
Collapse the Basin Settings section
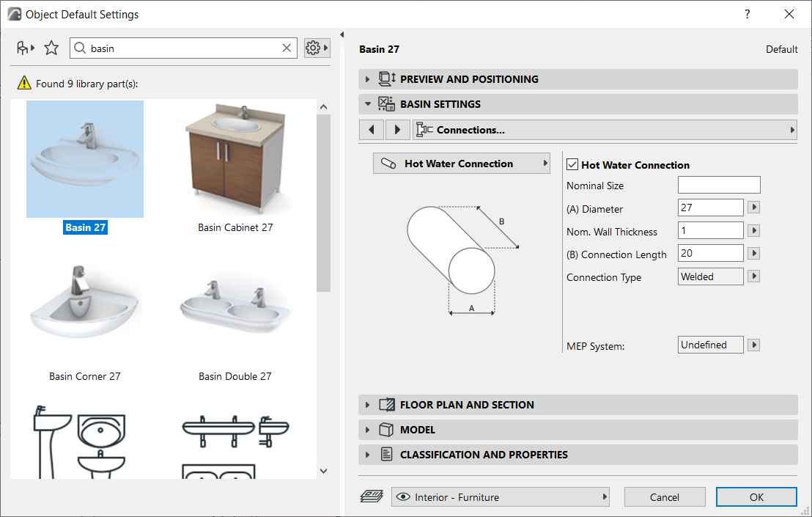367,104
